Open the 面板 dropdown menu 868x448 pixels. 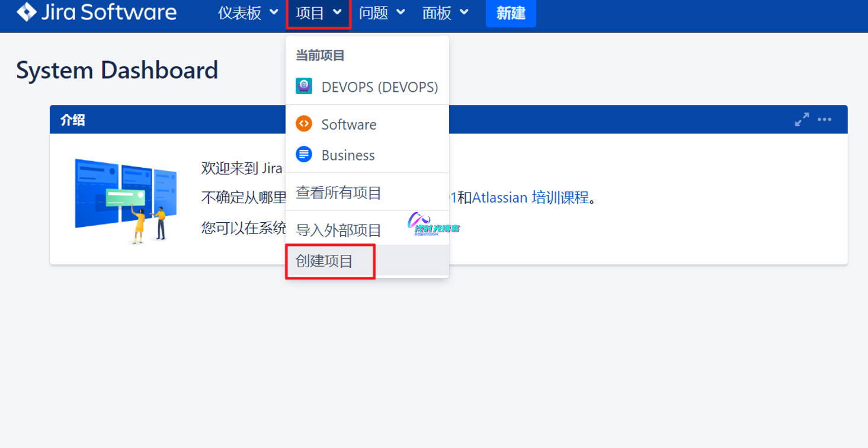click(x=445, y=13)
